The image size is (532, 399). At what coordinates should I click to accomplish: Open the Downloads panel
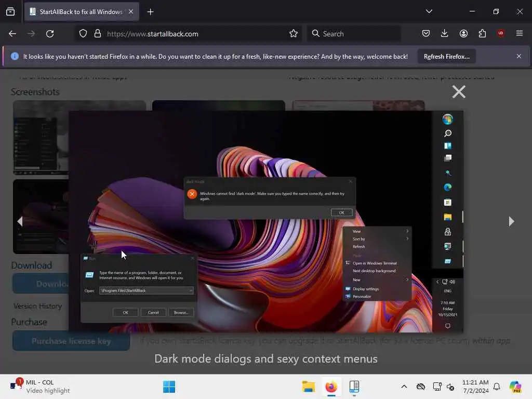(x=445, y=33)
